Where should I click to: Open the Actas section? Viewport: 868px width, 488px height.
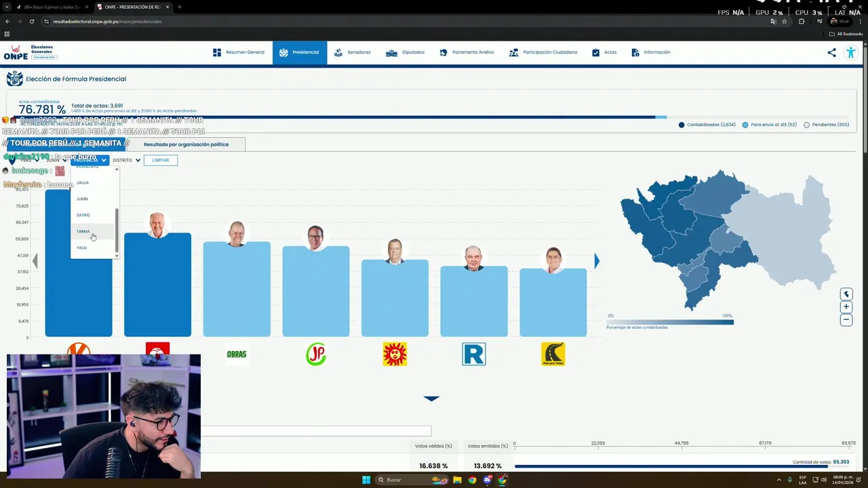(x=604, y=52)
